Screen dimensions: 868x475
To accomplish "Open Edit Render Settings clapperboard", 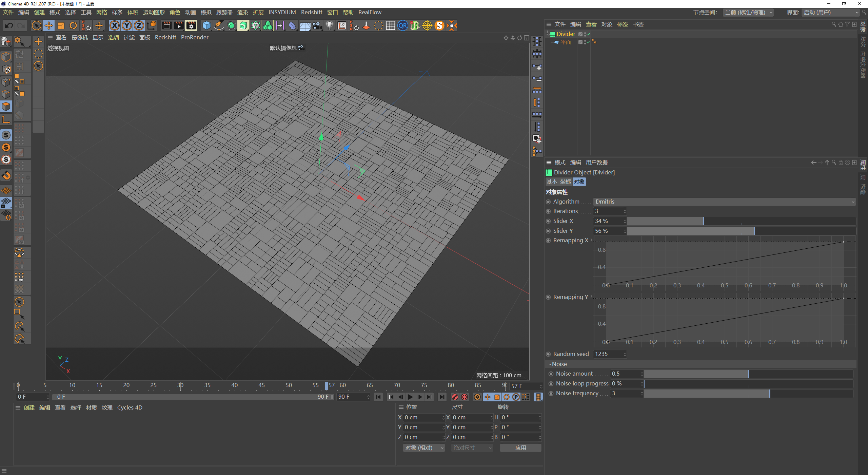I will tap(191, 25).
